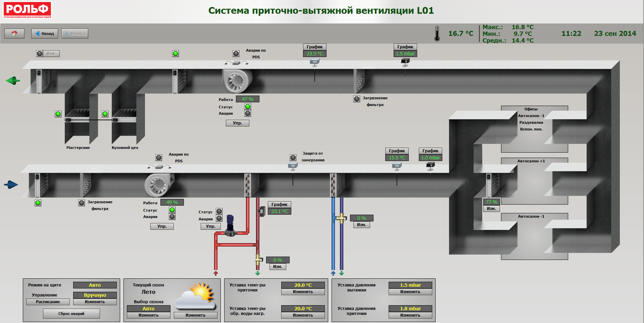The height and width of the screenshot is (323, 644).
Task: Click the home icon button
Action: tap(14, 34)
